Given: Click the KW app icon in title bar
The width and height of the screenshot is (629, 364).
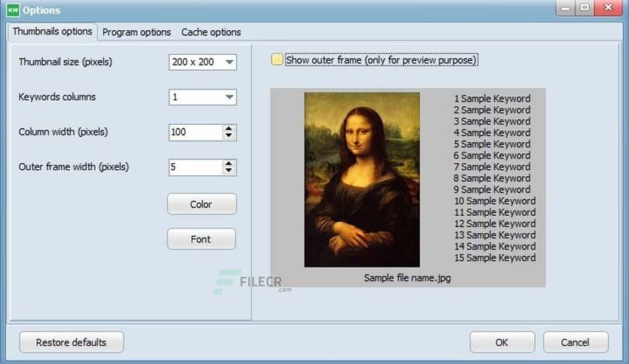Looking at the screenshot, I should pyautogui.click(x=13, y=10).
